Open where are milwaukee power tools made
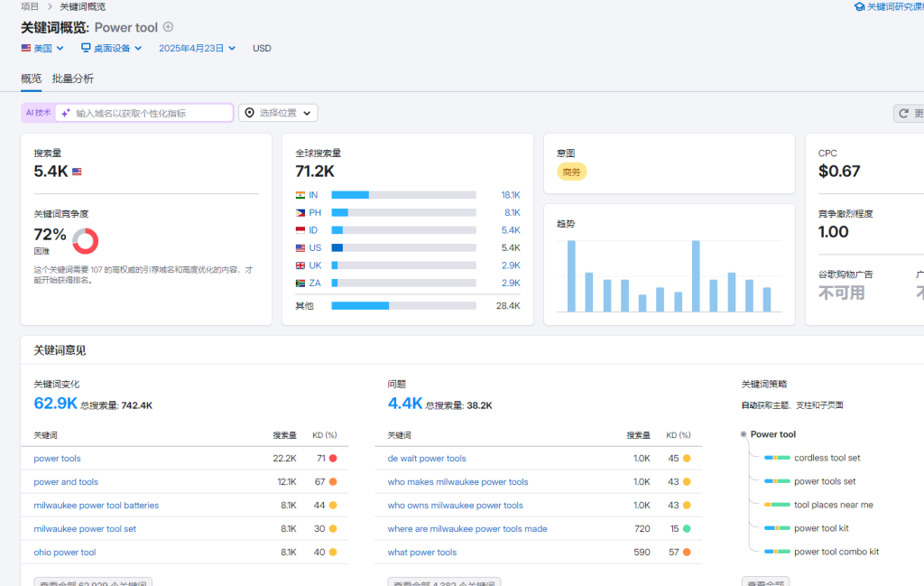Image resolution: width=924 pixels, height=586 pixels. [x=467, y=529]
